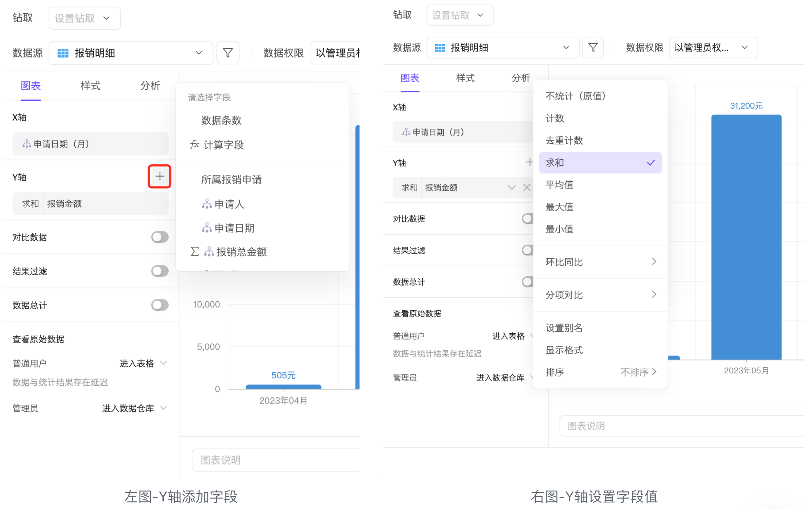Switch to 图表 tab in right panel
This screenshot has width=812, height=509.
[x=410, y=78]
